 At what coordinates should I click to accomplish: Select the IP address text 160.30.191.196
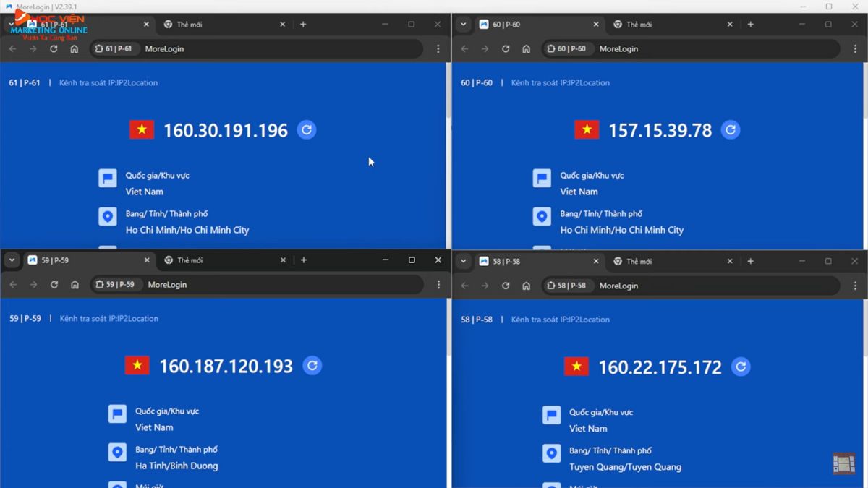coord(226,130)
